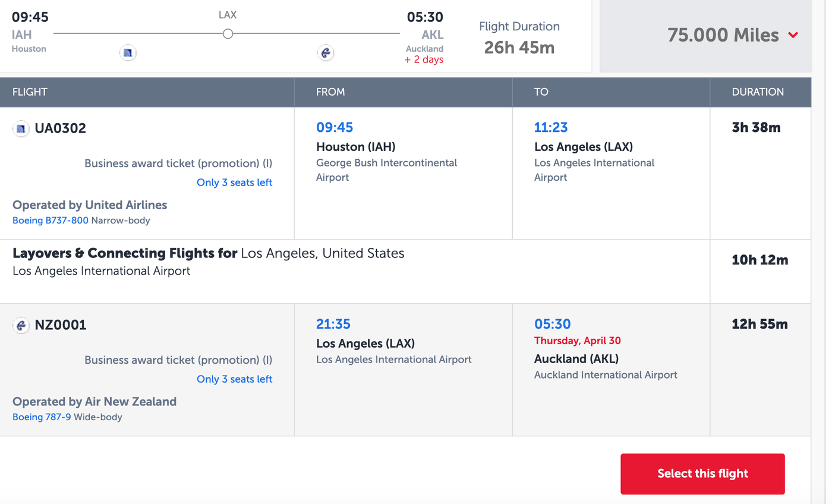Image resolution: width=832 pixels, height=504 pixels.
Task: Click the red plus 2 days indicator under AKL
Action: [x=424, y=59]
